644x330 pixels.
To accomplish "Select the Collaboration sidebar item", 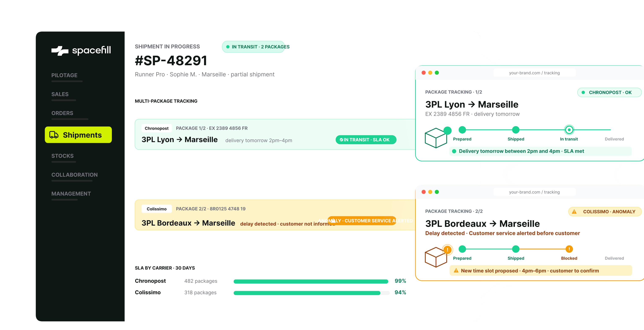I will click(74, 175).
